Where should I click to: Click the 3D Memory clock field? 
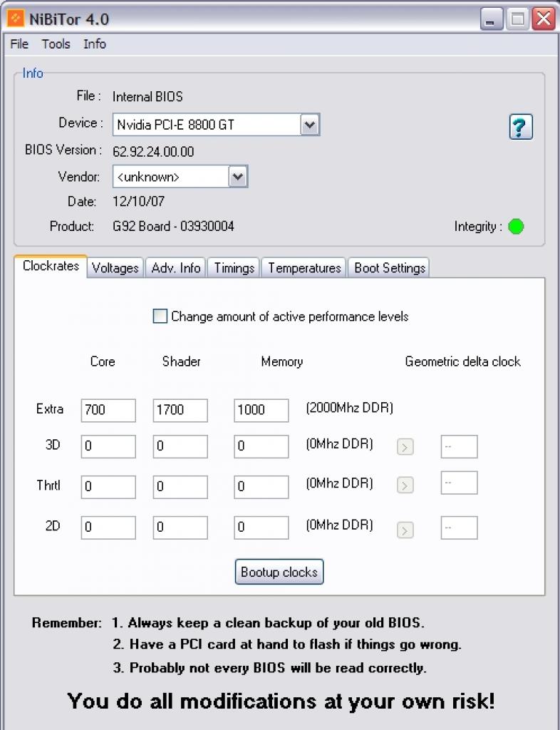pos(261,446)
